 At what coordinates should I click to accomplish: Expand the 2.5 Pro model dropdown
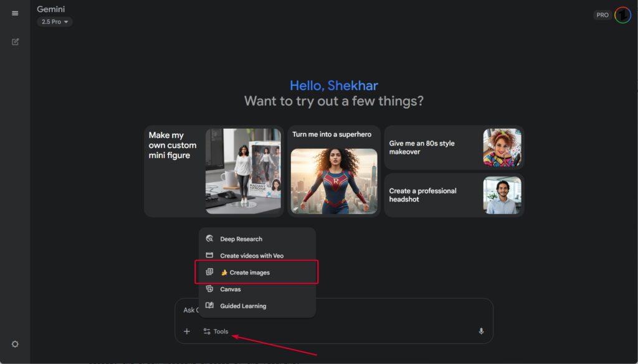(x=55, y=22)
